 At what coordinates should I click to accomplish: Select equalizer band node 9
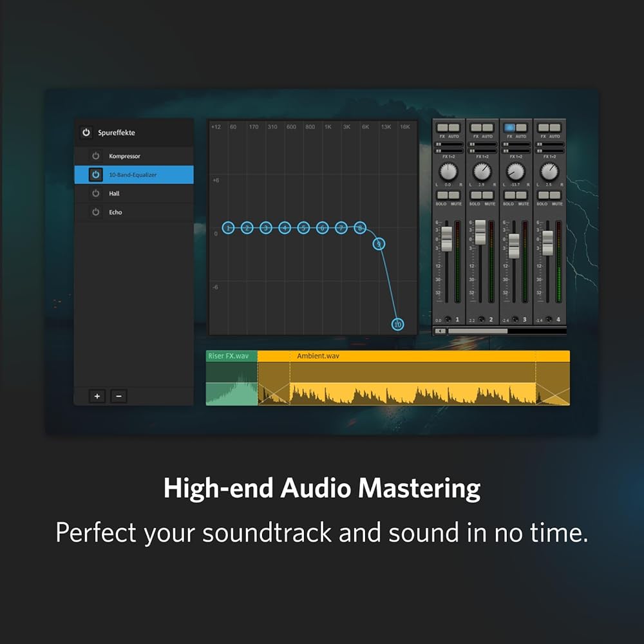coord(379,243)
